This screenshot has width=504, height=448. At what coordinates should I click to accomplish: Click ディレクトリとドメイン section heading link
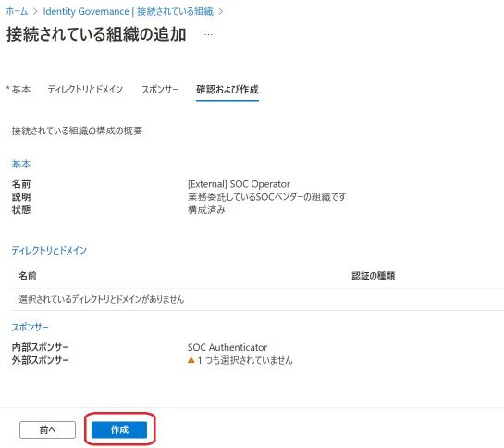click(49, 250)
